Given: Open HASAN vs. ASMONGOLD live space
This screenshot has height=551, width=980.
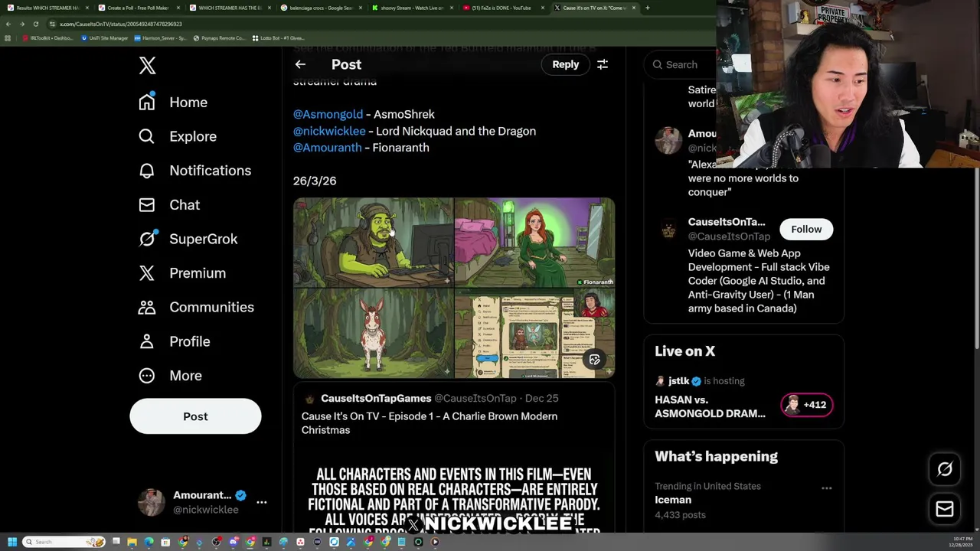Looking at the screenshot, I should click(710, 406).
